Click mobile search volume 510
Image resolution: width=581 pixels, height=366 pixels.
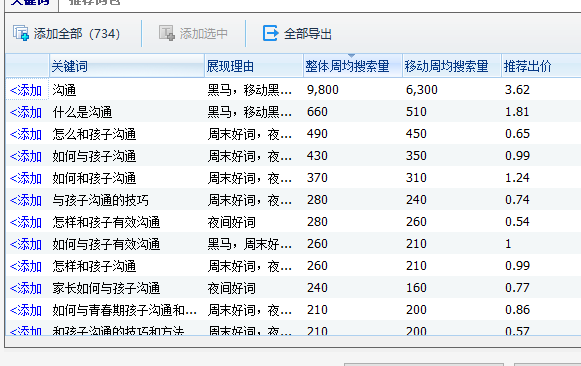point(416,112)
